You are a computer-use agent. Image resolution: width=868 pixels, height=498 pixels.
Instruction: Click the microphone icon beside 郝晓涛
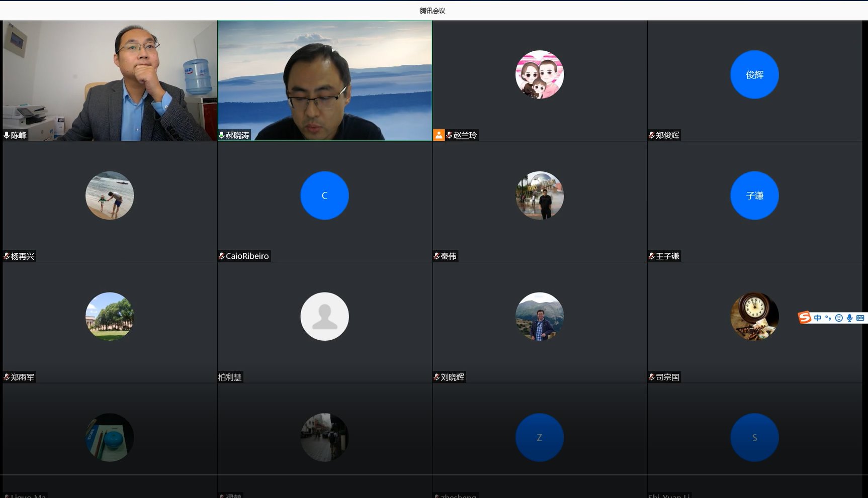pos(221,135)
